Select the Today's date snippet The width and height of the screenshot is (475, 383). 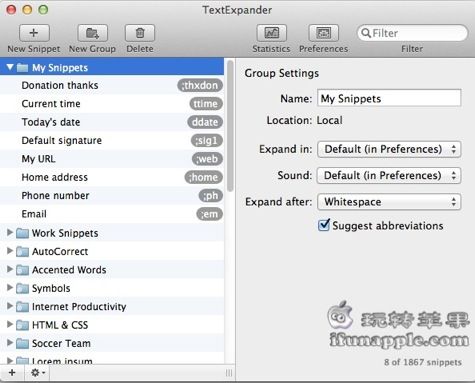112,122
